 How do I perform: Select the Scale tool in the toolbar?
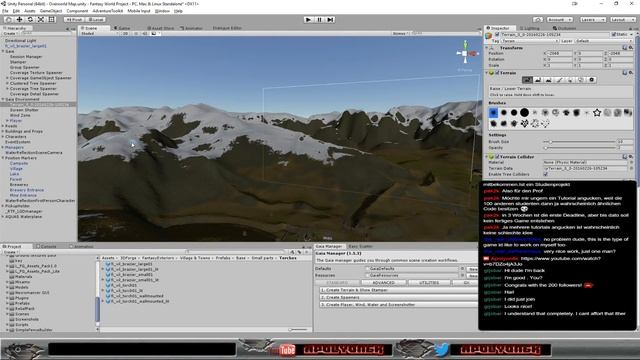coord(41,20)
